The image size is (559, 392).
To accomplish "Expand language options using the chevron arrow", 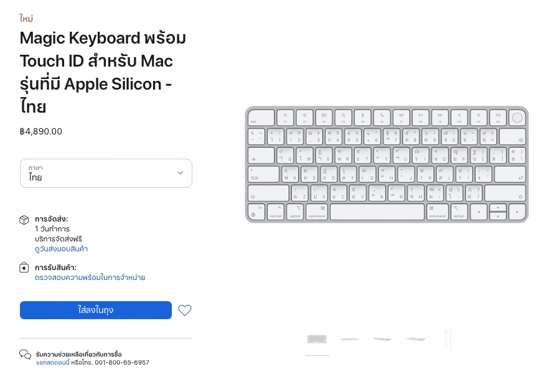I will [181, 173].
